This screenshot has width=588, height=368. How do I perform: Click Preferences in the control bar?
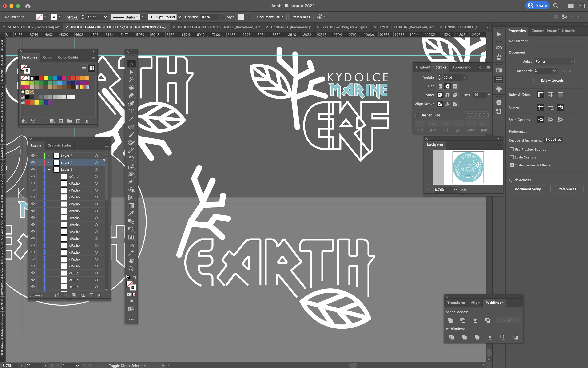(x=300, y=17)
